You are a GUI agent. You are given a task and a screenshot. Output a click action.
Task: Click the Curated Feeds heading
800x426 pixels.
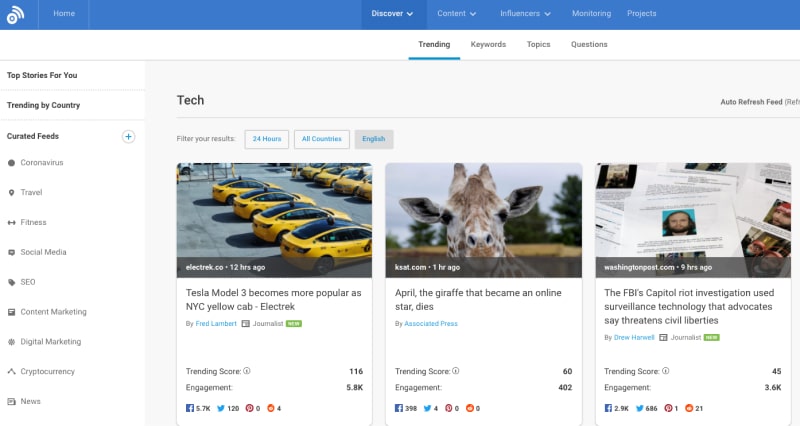tap(33, 136)
